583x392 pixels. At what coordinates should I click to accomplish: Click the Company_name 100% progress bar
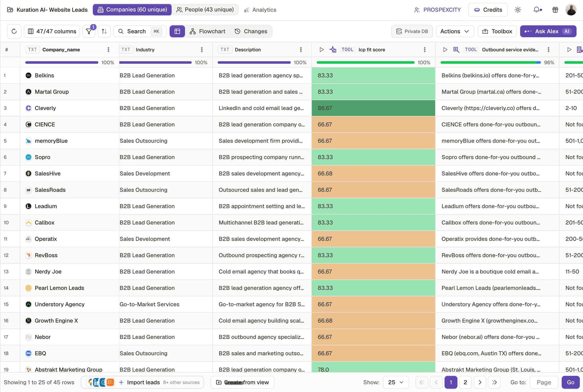pos(62,63)
